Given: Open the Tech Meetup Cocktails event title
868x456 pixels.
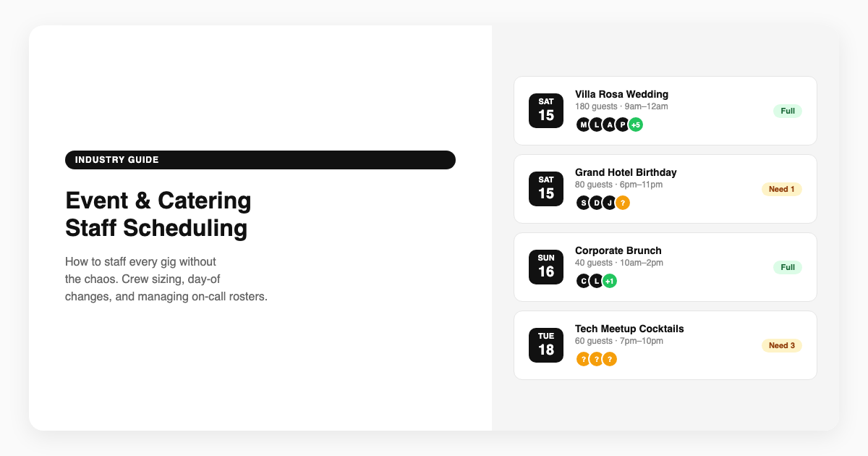Looking at the screenshot, I should [629, 329].
